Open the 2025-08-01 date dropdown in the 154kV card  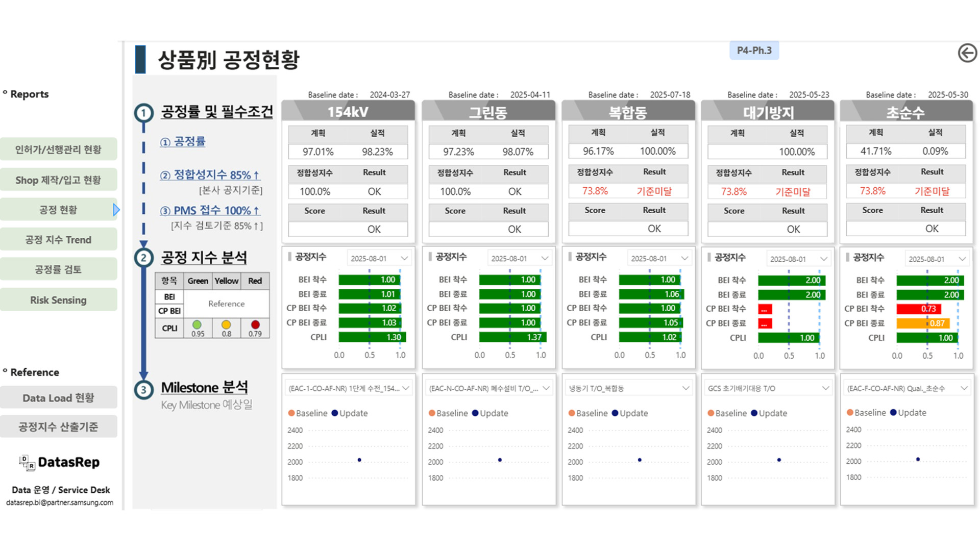point(379,258)
